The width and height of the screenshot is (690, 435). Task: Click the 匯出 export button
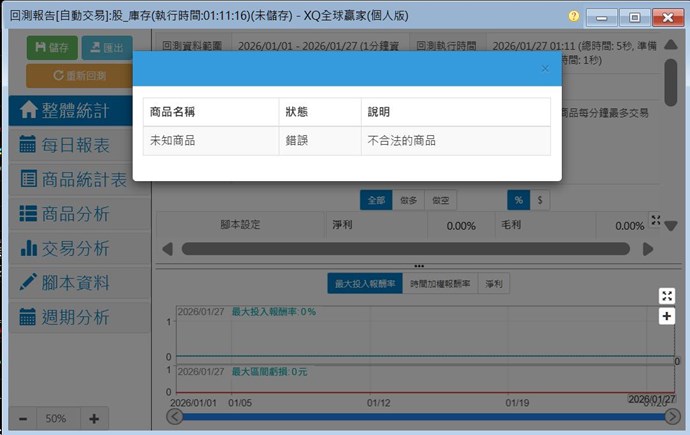(106, 47)
